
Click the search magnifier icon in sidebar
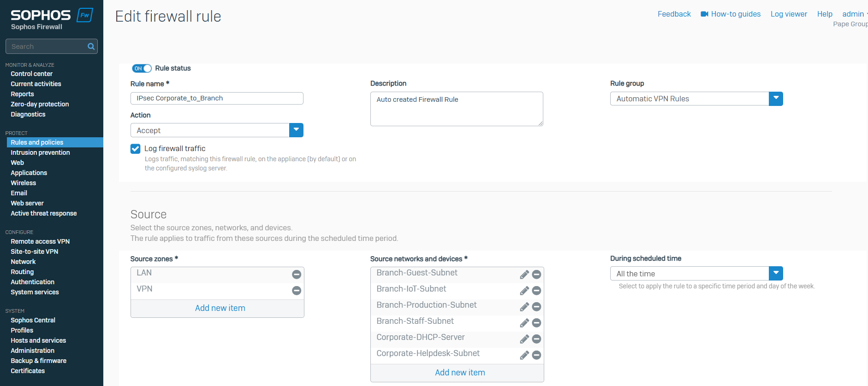(91, 47)
